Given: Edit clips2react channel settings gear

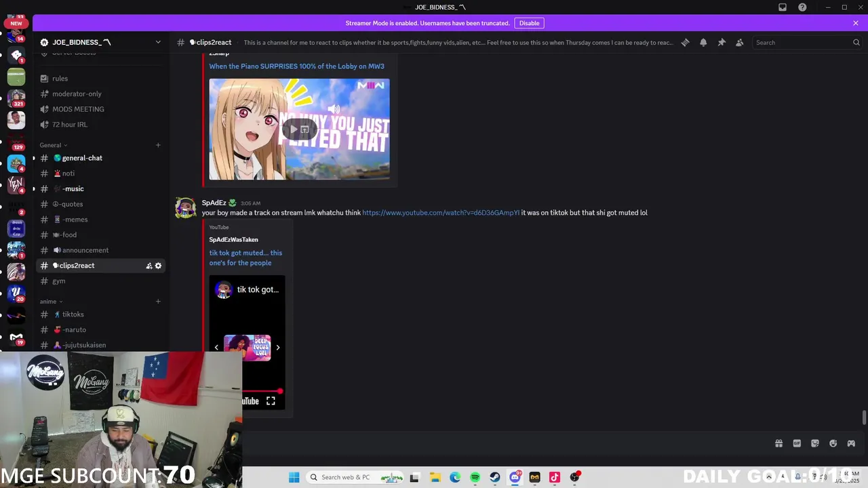Looking at the screenshot, I should (158, 266).
